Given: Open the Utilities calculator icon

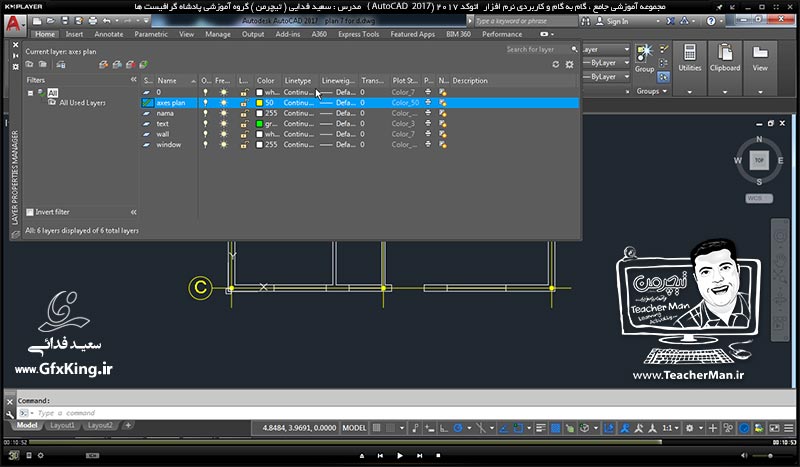Looking at the screenshot, I should click(690, 52).
